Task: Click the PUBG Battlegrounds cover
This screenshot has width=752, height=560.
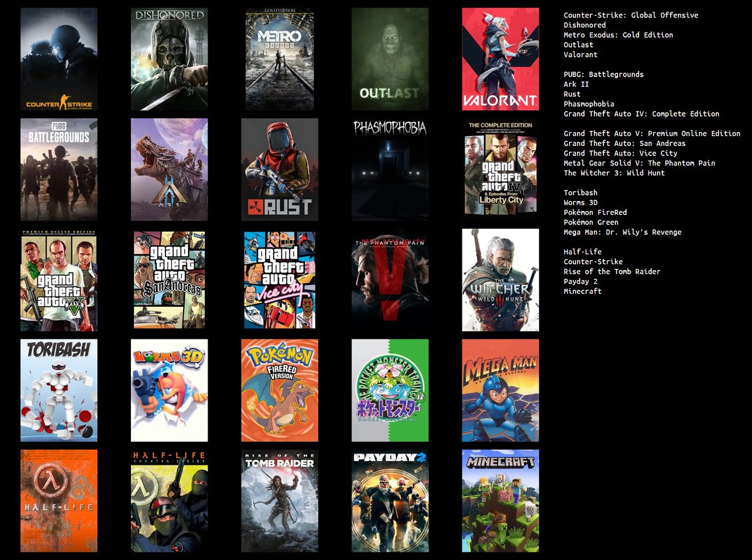Action: pyautogui.click(x=59, y=169)
